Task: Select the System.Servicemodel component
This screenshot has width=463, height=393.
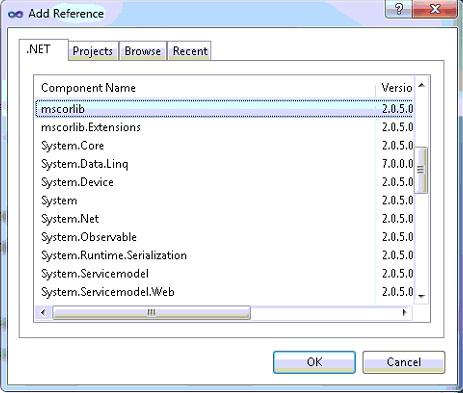Action: [224, 274]
